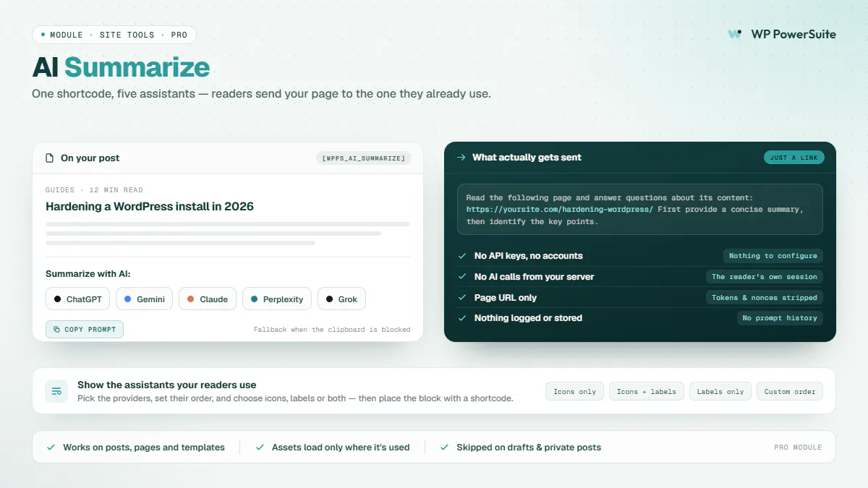The height and width of the screenshot is (488, 868).
Task: Click the GUIDES · 12 MIN READ label
Action: click(x=94, y=190)
